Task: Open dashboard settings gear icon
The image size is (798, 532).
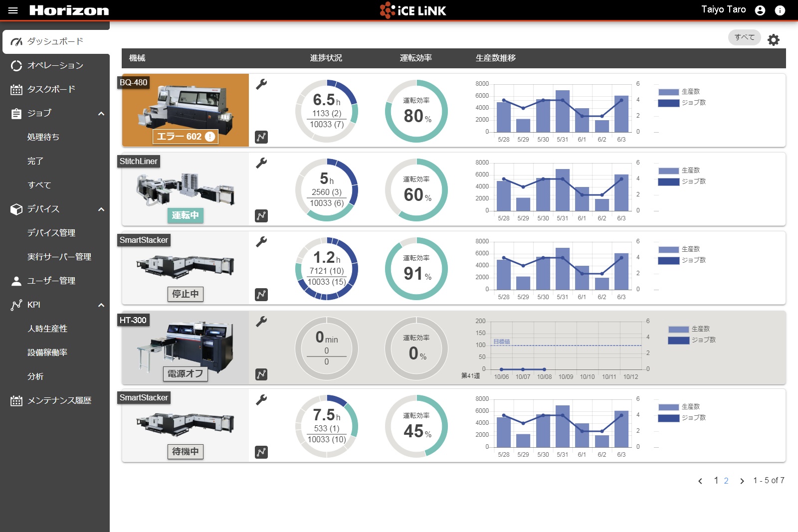Action: (774, 40)
